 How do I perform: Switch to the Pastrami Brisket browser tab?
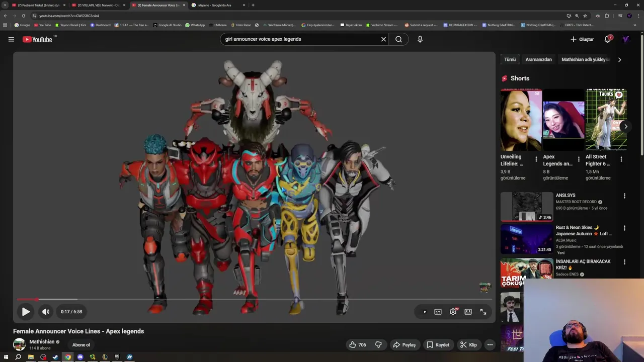39,5
